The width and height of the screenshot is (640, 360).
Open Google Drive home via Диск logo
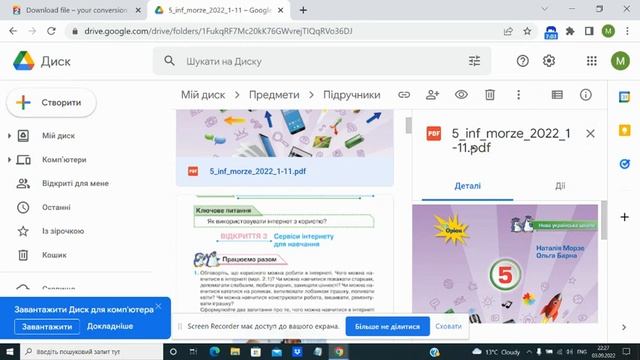point(42,61)
